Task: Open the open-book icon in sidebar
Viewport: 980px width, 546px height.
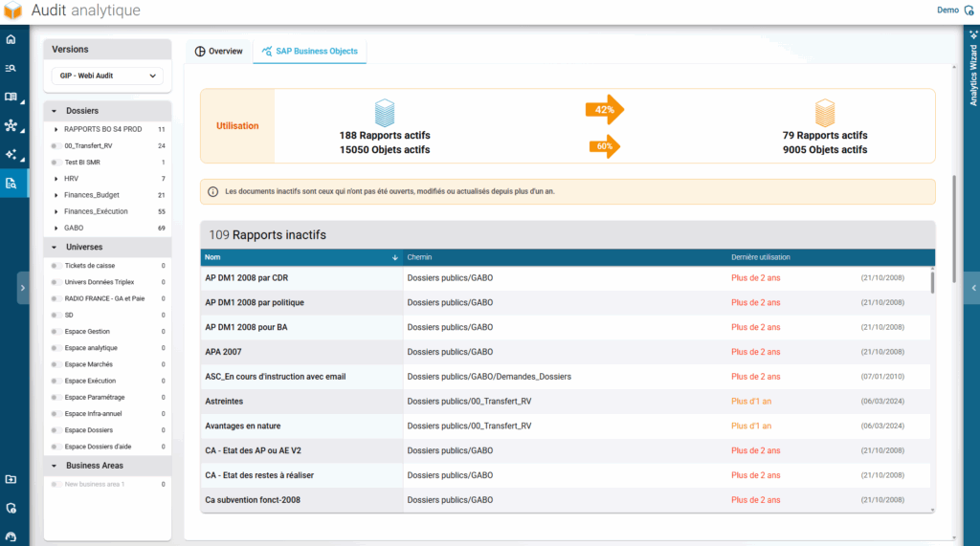Action: pyautogui.click(x=11, y=97)
